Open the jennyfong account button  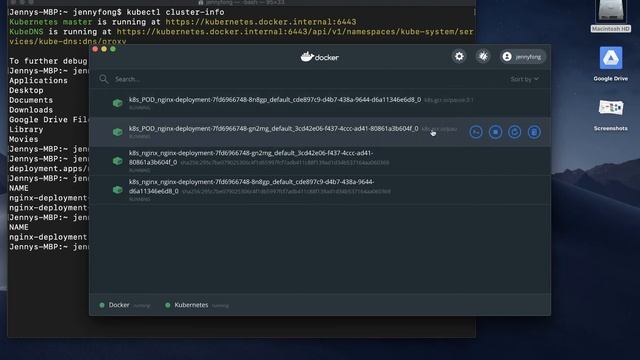pyautogui.click(x=522, y=57)
